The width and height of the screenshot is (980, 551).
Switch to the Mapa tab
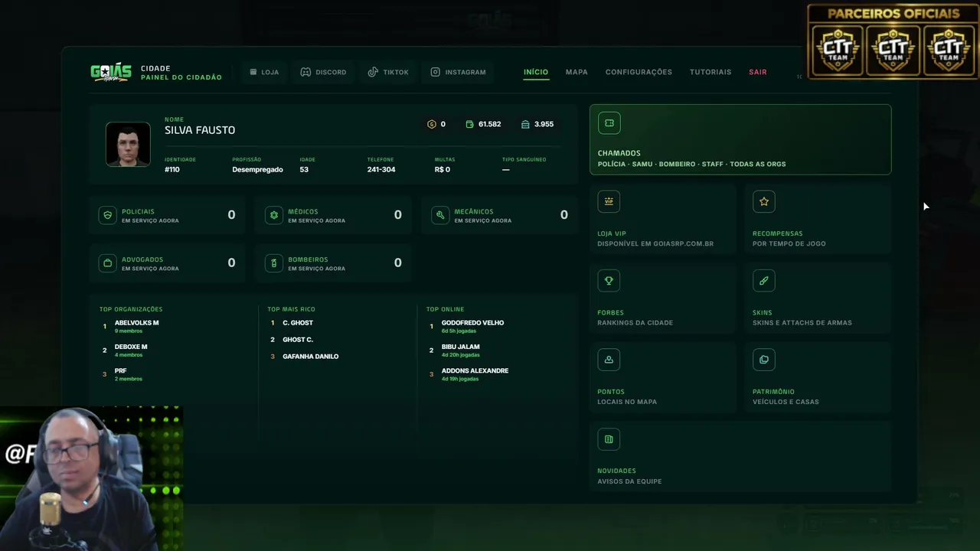(577, 72)
